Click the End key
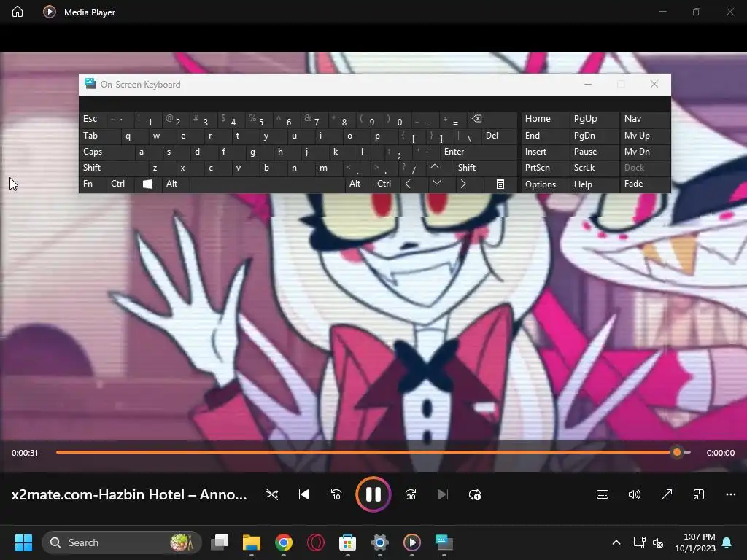 pyautogui.click(x=545, y=136)
